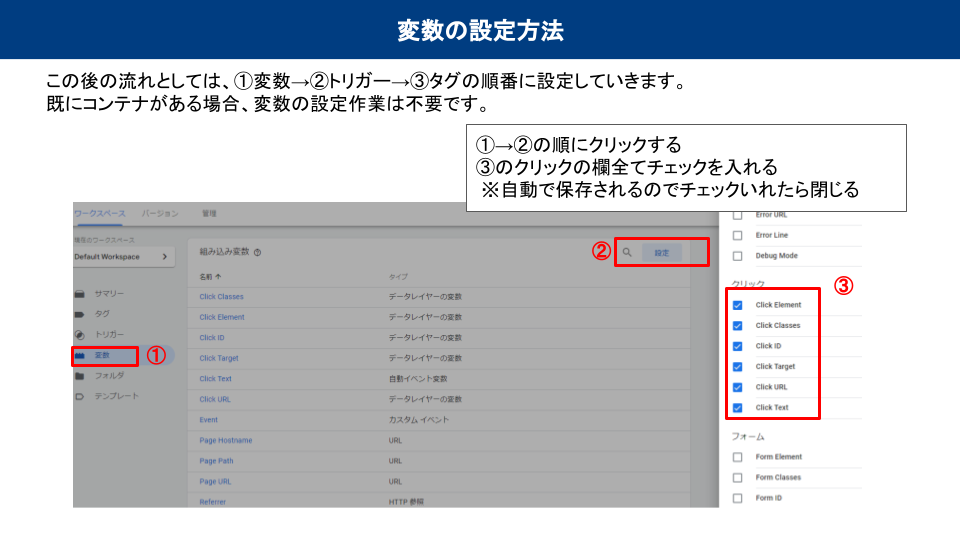Uncheck the Click Element checkbox
Image resolution: width=960 pixels, height=540 pixels.
coord(738,305)
